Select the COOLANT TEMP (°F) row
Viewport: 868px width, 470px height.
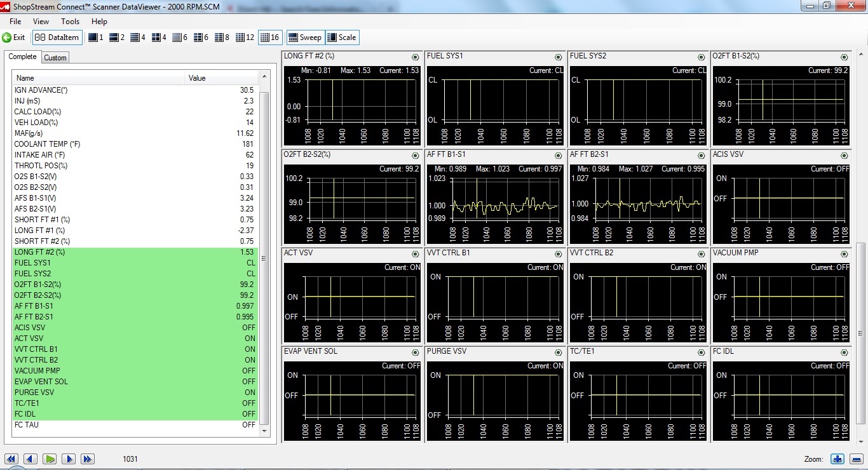pos(135,144)
